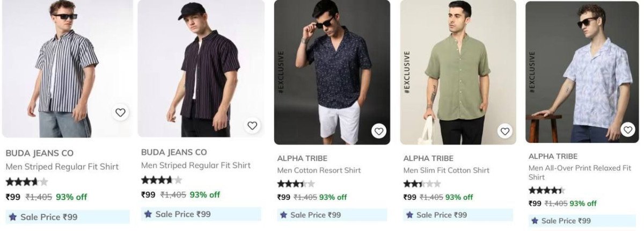Viewport: 644px width, 231px height.
Task: Add green Slim Fit Cotton Shirt to wishlist
Action: pyautogui.click(x=504, y=131)
